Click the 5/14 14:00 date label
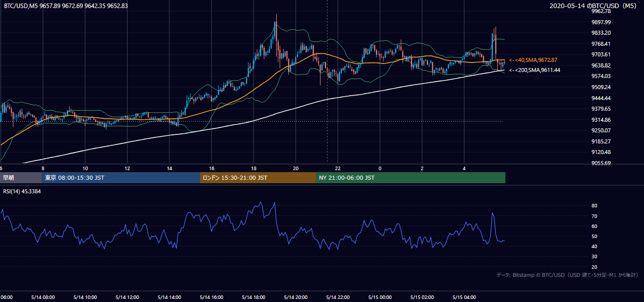644x302 pixels. tap(169, 297)
